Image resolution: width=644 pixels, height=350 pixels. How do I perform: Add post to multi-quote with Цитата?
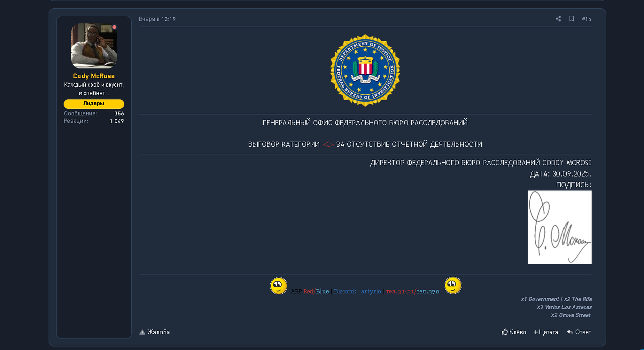pyautogui.click(x=546, y=332)
